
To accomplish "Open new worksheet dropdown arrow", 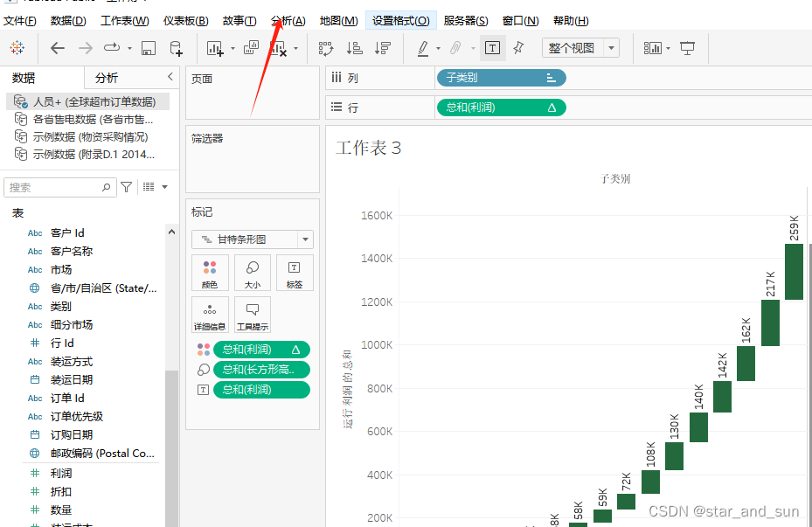I will click(232, 49).
